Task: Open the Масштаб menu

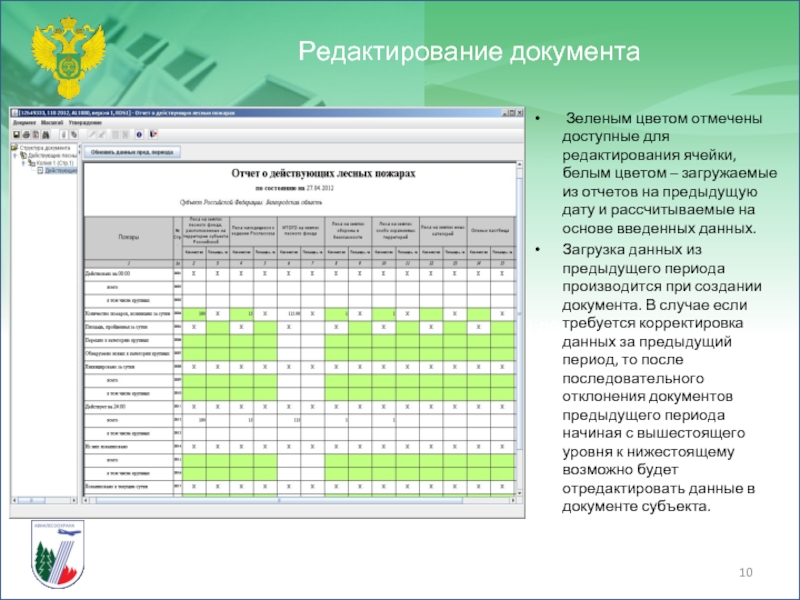Action: pyautogui.click(x=50, y=122)
